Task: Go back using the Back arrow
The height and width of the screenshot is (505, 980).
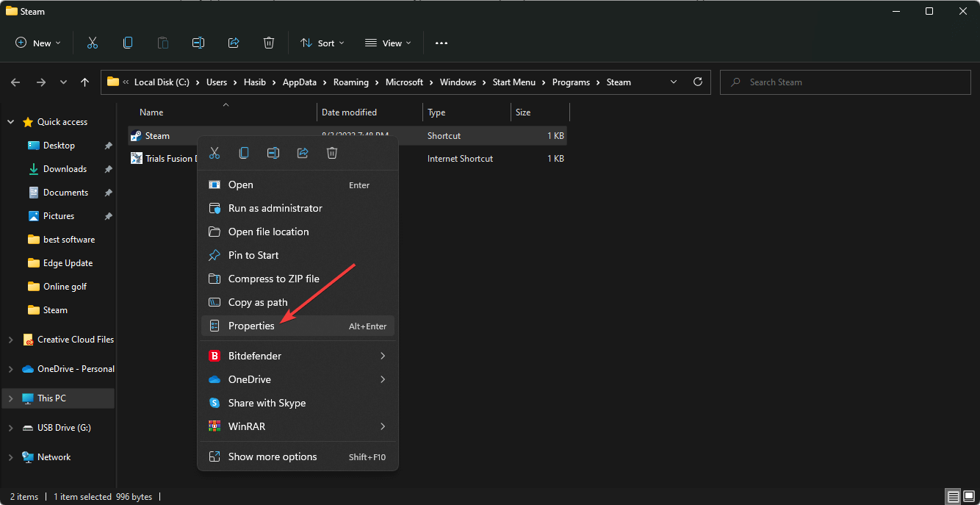Action: click(16, 82)
